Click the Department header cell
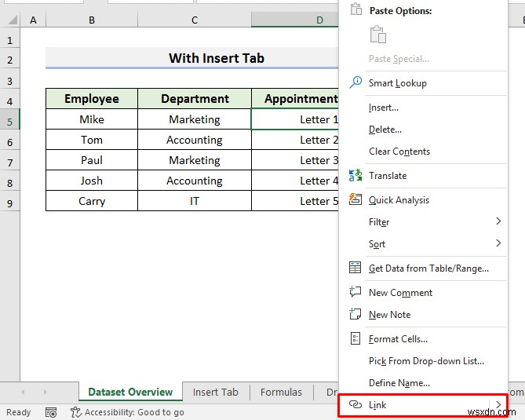Viewport: 525px width, 420px height. [195, 98]
